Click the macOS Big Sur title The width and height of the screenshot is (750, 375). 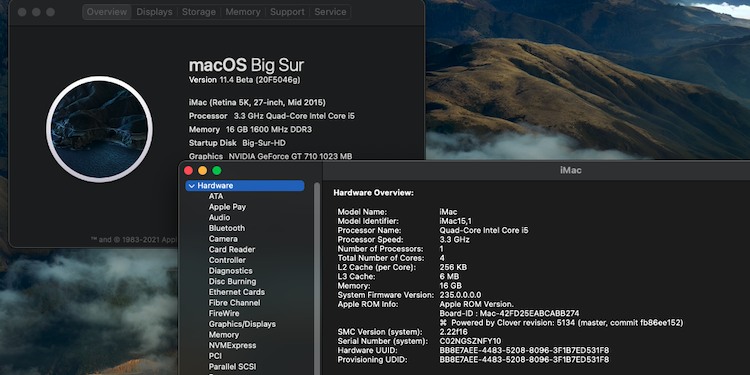pyautogui.click(x=246, y=65)
